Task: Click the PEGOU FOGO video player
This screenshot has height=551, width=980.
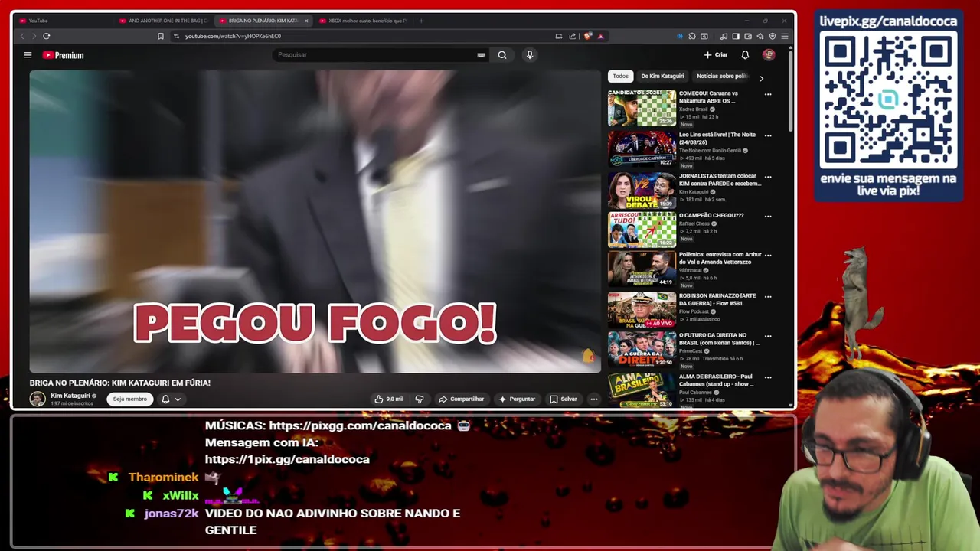Action: (315, 221)
